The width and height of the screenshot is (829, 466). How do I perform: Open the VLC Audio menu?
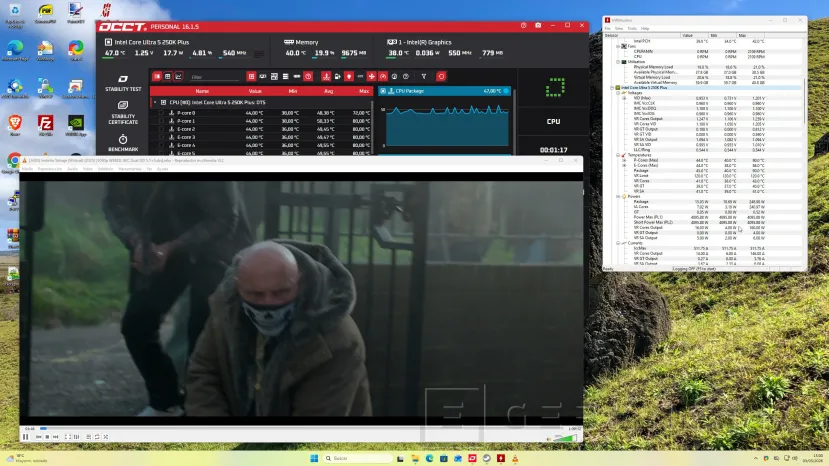[72, 169]
